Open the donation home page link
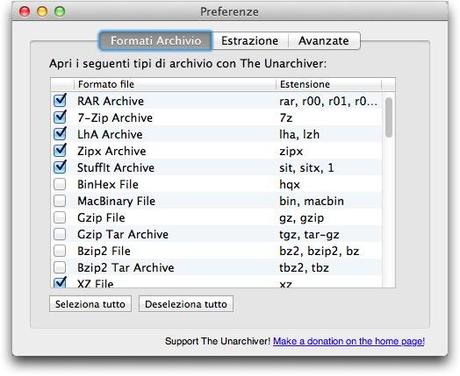 [349, 341]
